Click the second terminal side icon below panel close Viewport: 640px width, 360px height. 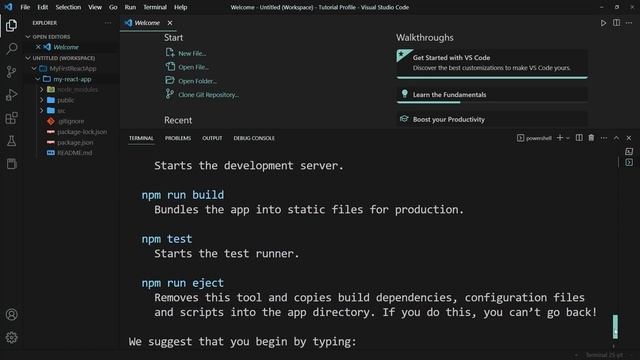629,162
